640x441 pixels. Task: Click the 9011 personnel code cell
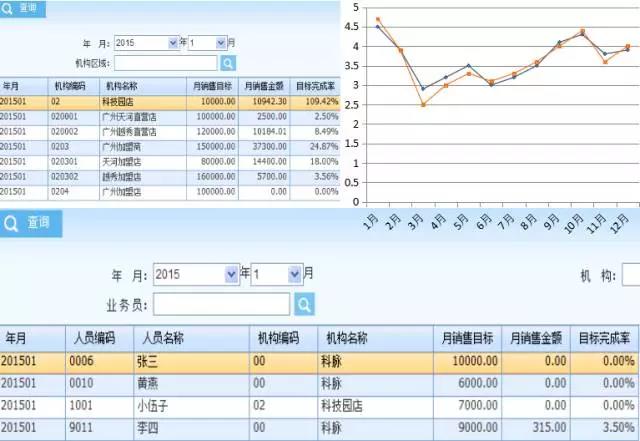point(99,428)
